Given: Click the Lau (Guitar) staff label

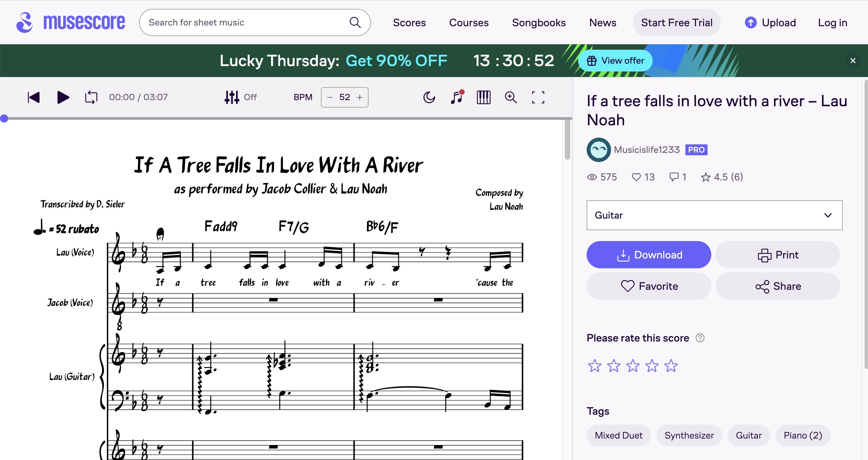Looking at the screenshot, I should coord(72,377).
